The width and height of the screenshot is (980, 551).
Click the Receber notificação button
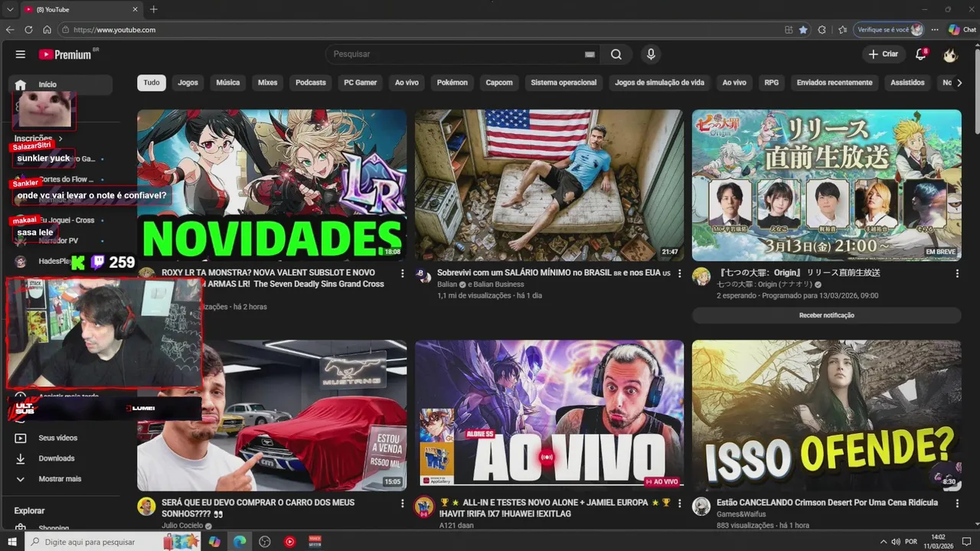826,315
